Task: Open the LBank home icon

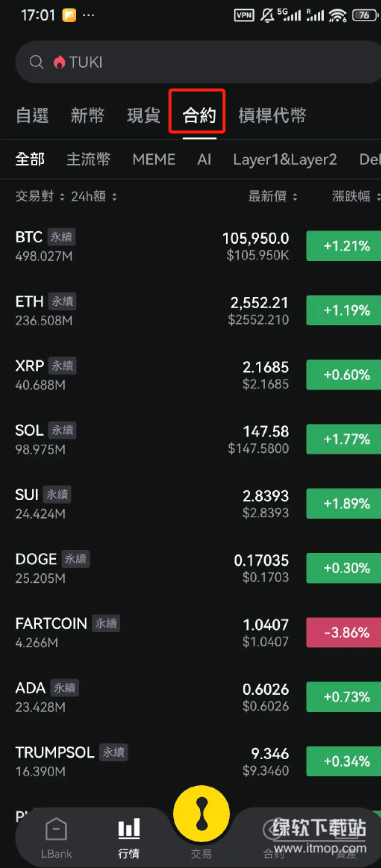Action: [x=56, y=830]
